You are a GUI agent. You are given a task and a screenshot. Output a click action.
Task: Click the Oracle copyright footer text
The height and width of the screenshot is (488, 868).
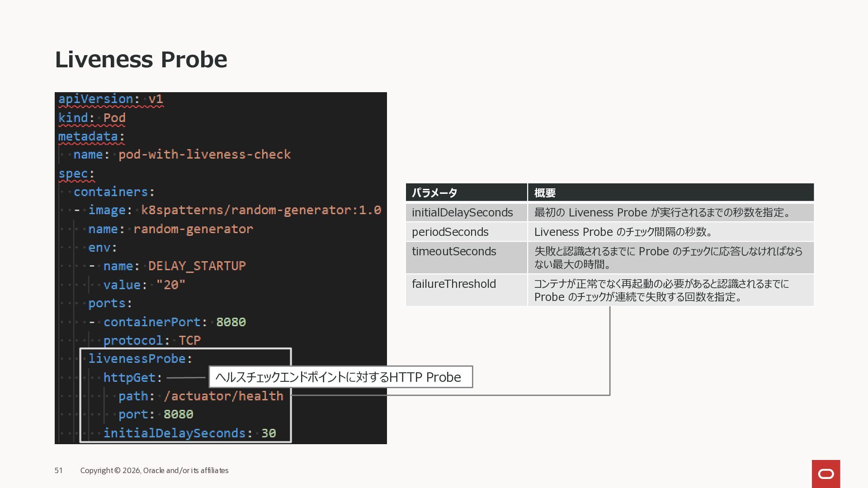click(x=154, y=470)
